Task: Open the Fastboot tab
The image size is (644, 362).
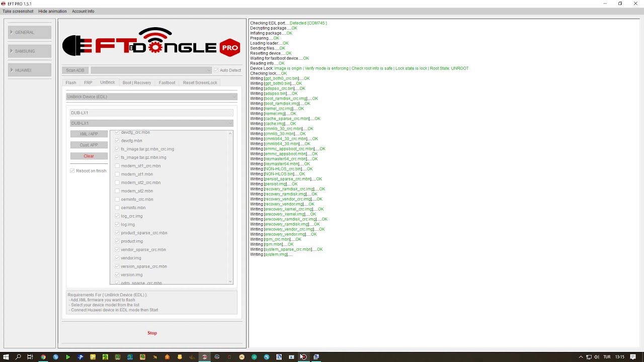Action: (167, 82)
